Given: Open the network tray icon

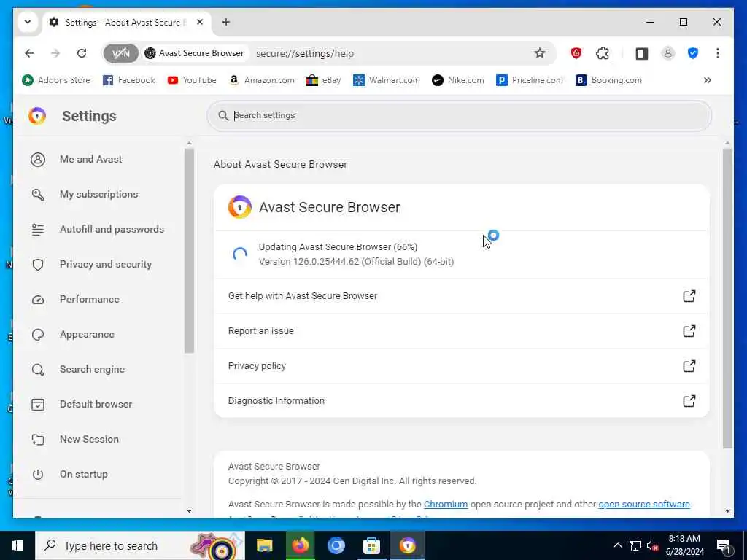Looking at the screenshot, I should (635, 545).
